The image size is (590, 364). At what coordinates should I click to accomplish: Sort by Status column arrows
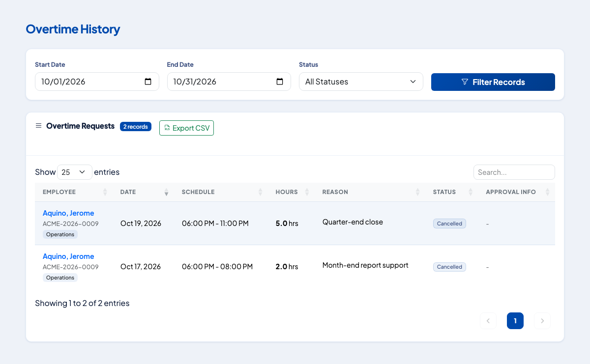click(471, 192)
